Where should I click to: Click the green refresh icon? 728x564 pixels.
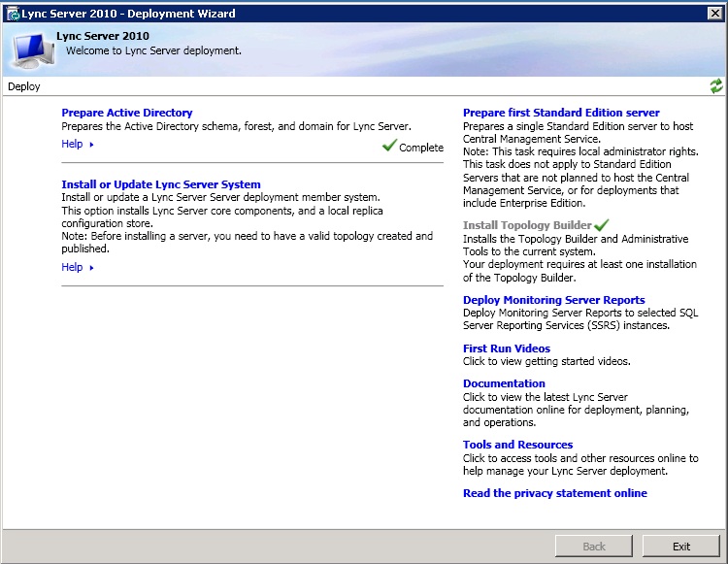point(716,86)
